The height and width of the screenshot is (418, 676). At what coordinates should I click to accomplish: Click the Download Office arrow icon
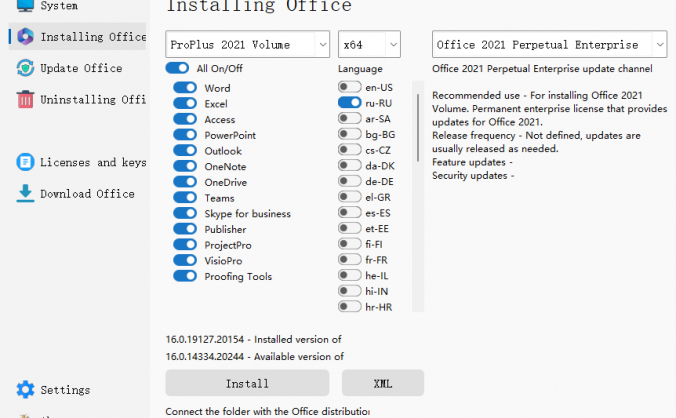(25, 193)
